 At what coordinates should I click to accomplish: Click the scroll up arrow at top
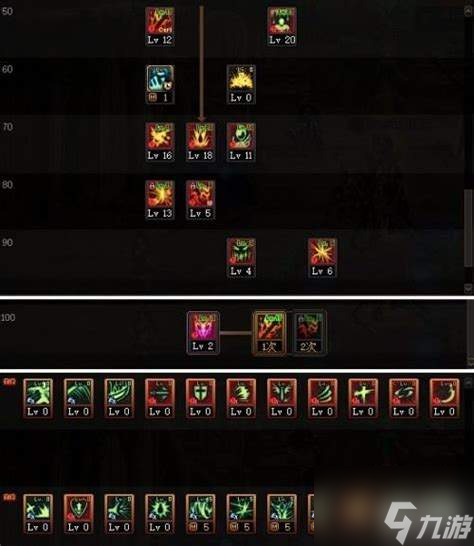pos(468,11)
